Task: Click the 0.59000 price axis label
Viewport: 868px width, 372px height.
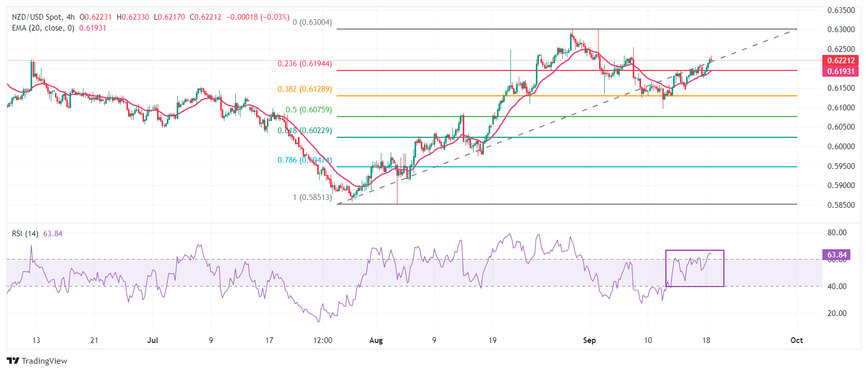Action: (841, 185)
